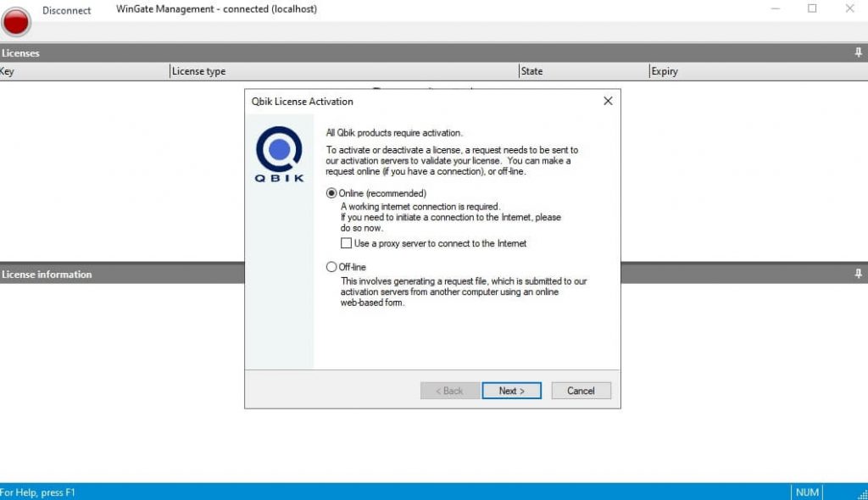Maximize the WinGate Management window
The height and width of the screenshot is (500, 868).
[x=812, y=8]
